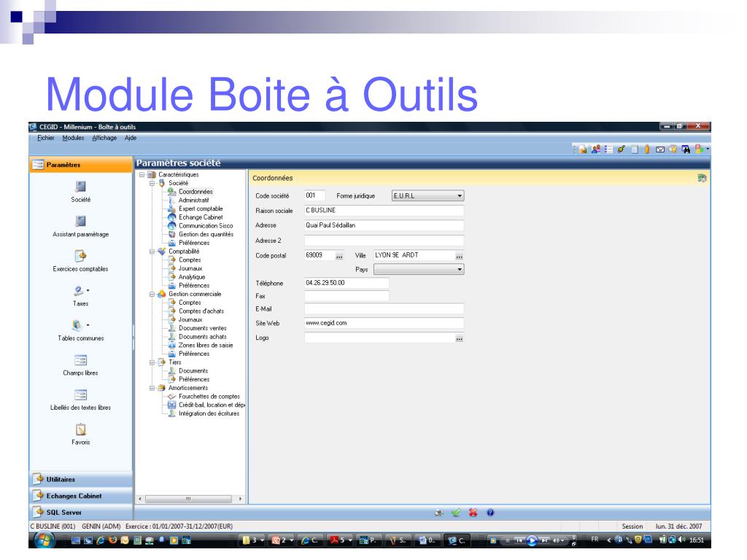
Task: Open Libellés des textes libres icon
Action: coord(80,394)
